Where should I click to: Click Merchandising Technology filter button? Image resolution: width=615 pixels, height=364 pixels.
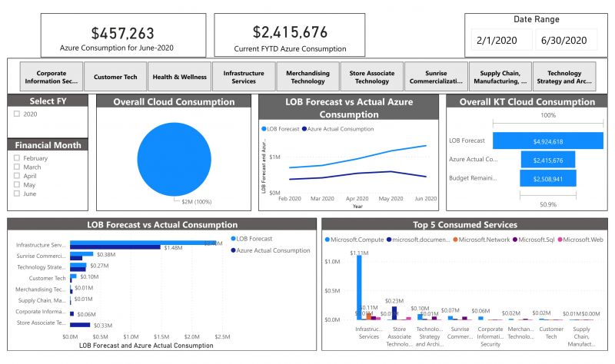click(x=308, y=77)
